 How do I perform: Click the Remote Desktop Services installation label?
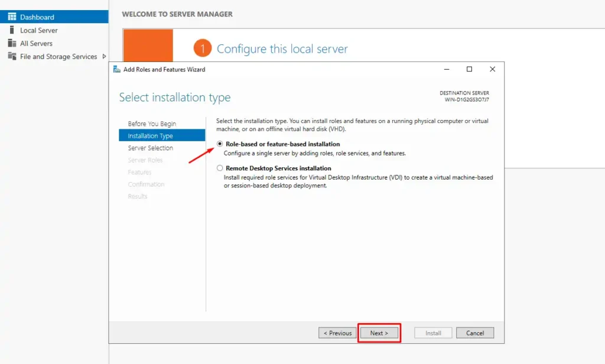[x=278, y=168]
